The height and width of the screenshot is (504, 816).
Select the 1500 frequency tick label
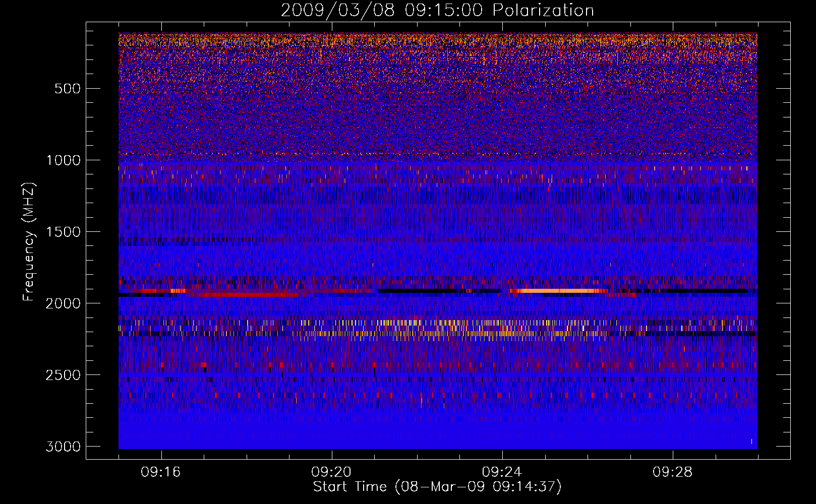(x=63, y=232)
